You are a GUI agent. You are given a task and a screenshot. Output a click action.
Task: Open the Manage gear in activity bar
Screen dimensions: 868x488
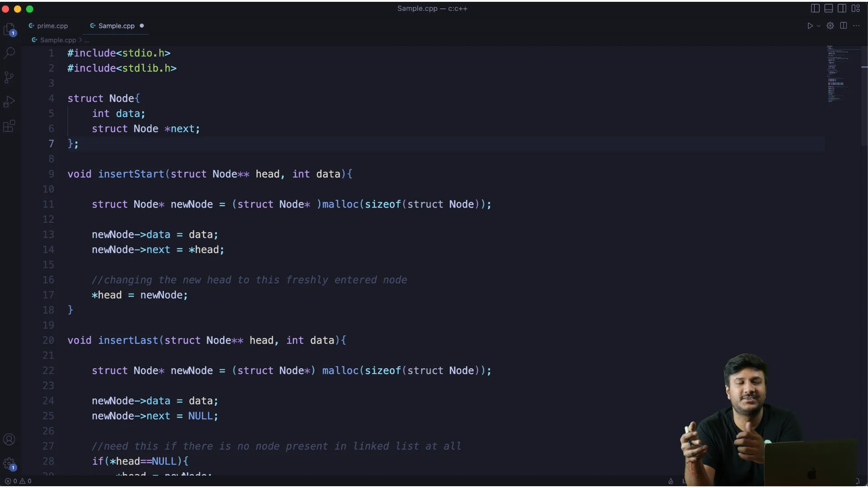click(9, 464)
